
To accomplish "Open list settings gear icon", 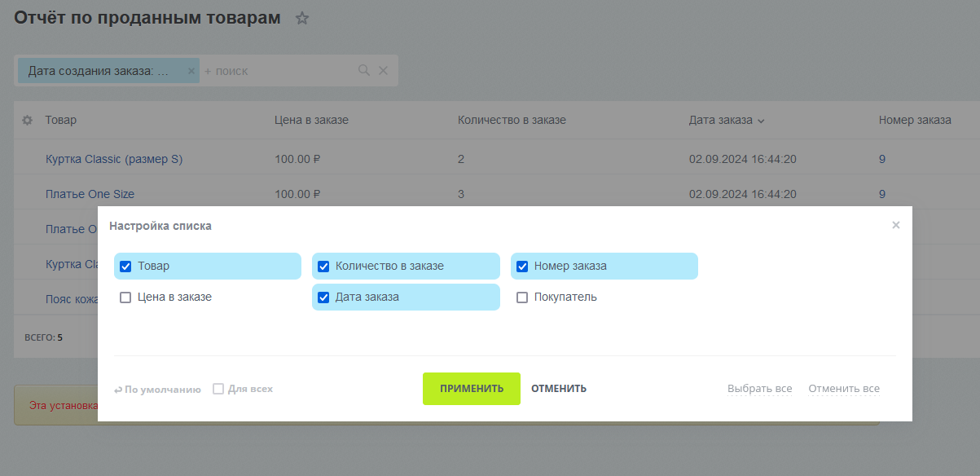I will (27, 120).
